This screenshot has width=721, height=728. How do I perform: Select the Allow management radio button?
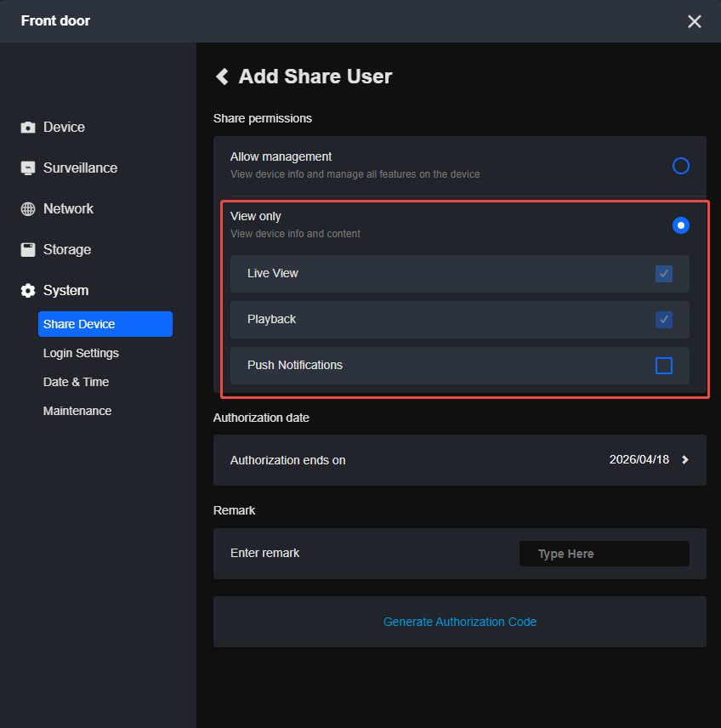click(x=680, y=166)
